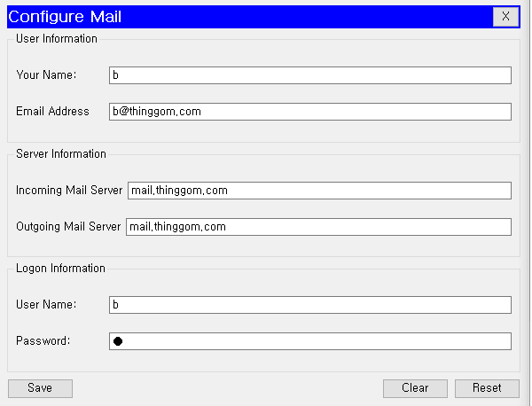Save the mail configuration

point(40,388)
